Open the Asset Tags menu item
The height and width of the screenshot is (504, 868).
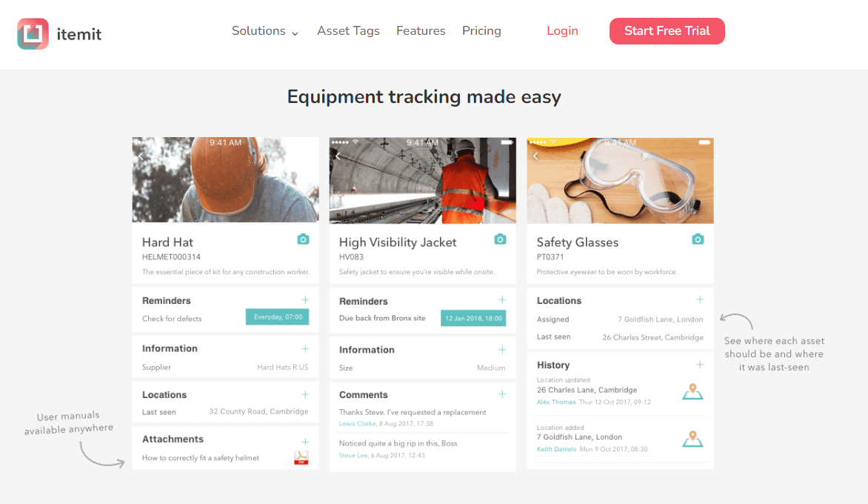[x=348, y=31]
